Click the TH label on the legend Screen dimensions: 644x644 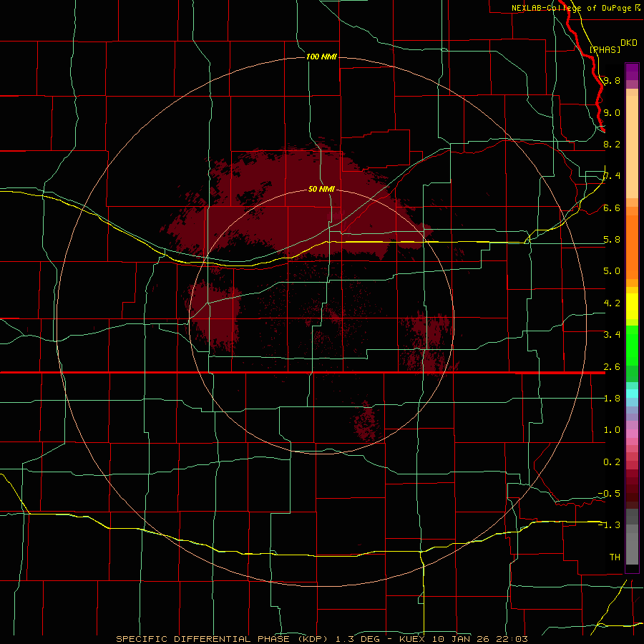(x=615, y=557)
